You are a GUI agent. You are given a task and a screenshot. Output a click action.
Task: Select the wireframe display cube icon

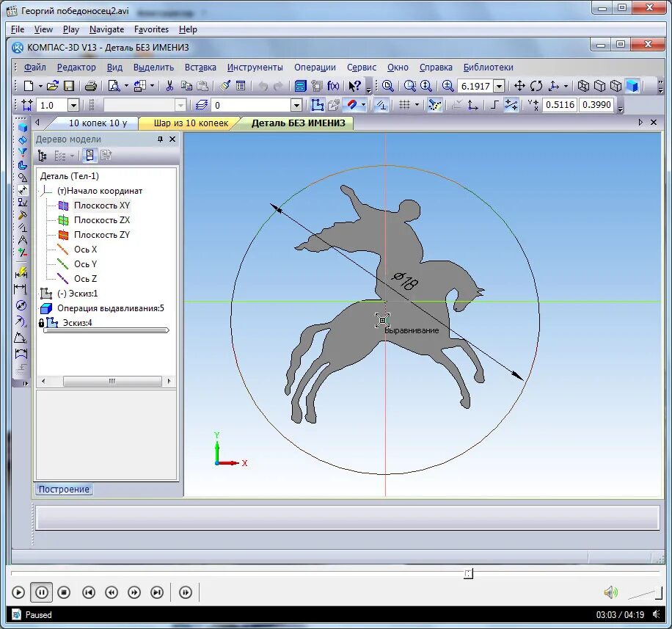(x=583, y=86)
